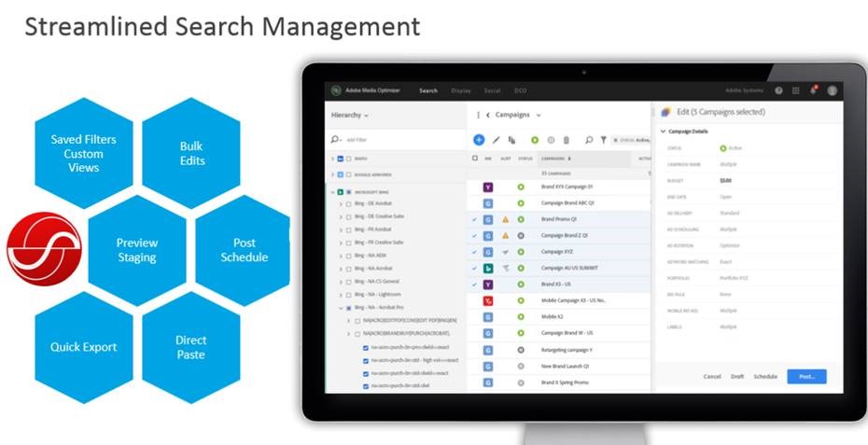Open the Hierarchy dropdown
Viewport: 868px width, 445px height.
[x=349, y=115]
